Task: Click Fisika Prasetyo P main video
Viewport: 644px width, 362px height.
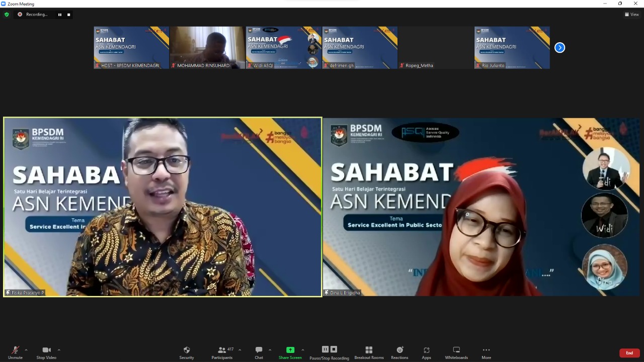Action: pos(163,207)
